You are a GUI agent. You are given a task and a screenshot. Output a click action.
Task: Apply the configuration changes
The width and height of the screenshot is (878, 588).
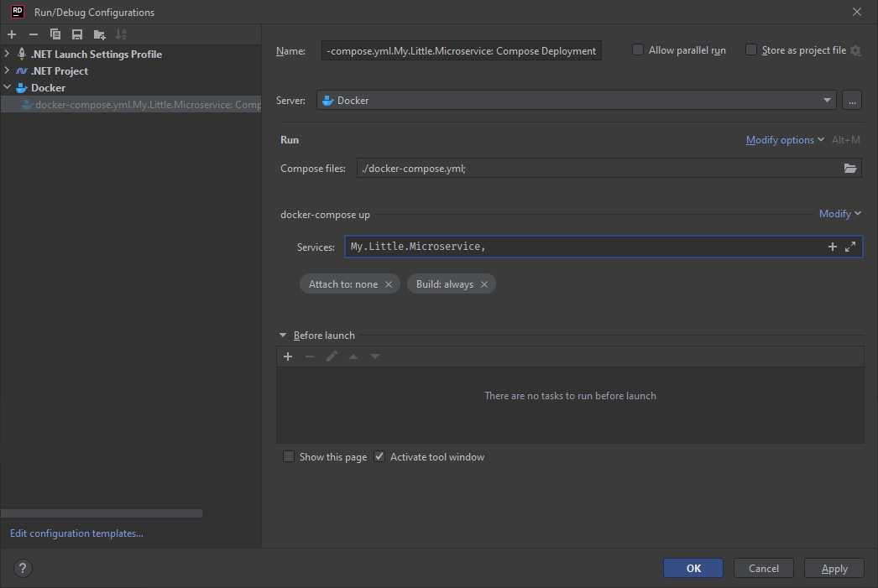pos(834,568)
